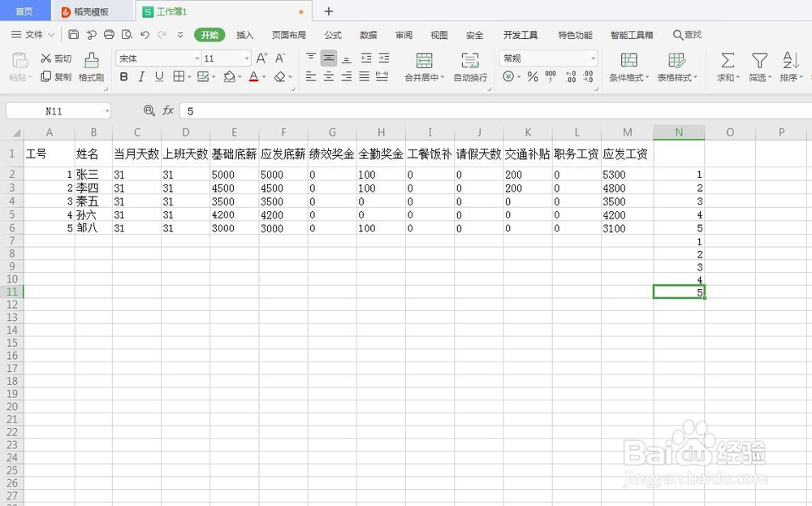Image resolution: width=812 pixels, height=506 pixels.
Task: Apply percent style to the selection
Action: click(x=533, y=76)
